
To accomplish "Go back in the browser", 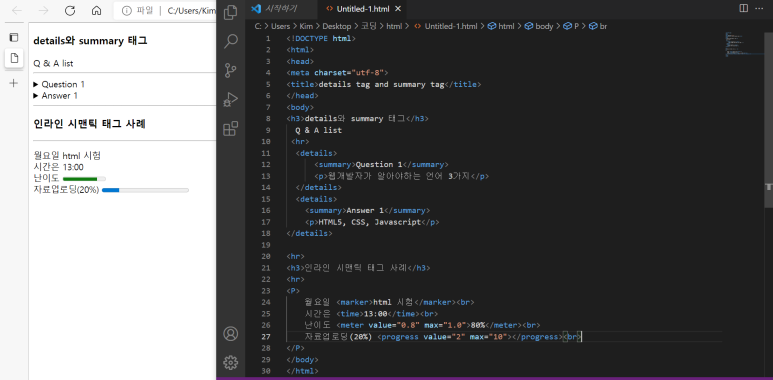I will pos(17,11).
